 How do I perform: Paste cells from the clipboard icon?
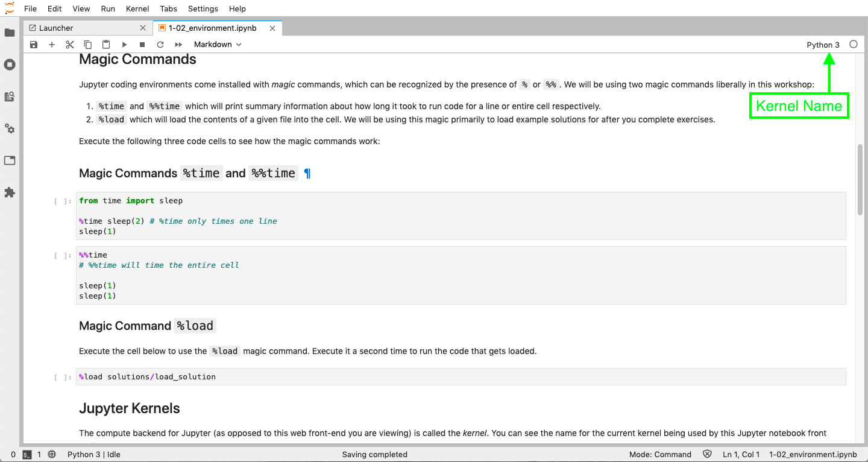tap(106, 45)
